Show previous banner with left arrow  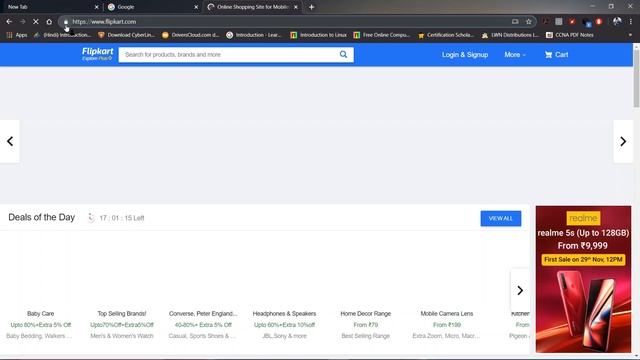pyautogui.click(x=10, y=141)
